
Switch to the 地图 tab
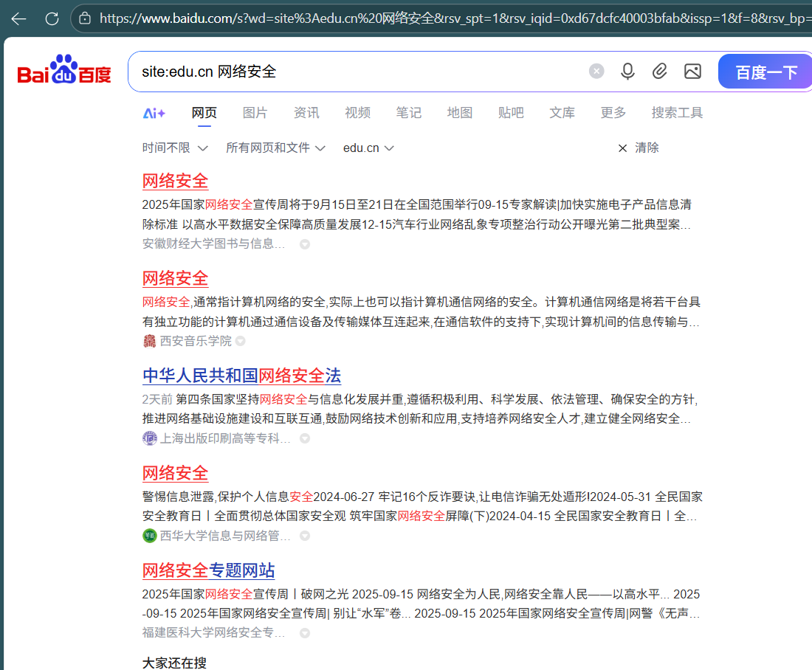coord(460,113)
